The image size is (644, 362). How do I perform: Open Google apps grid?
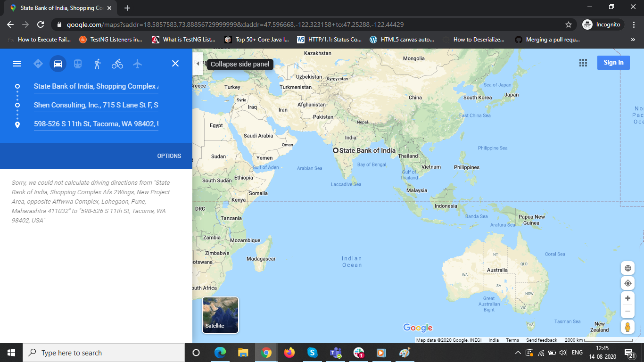[x=583, y=63]
